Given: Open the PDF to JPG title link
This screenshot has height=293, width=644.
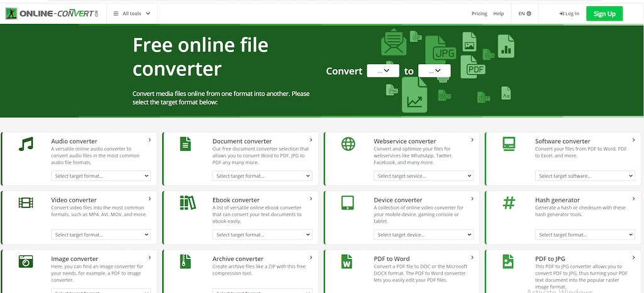Looking at the screenshot, I should (550, 259).
